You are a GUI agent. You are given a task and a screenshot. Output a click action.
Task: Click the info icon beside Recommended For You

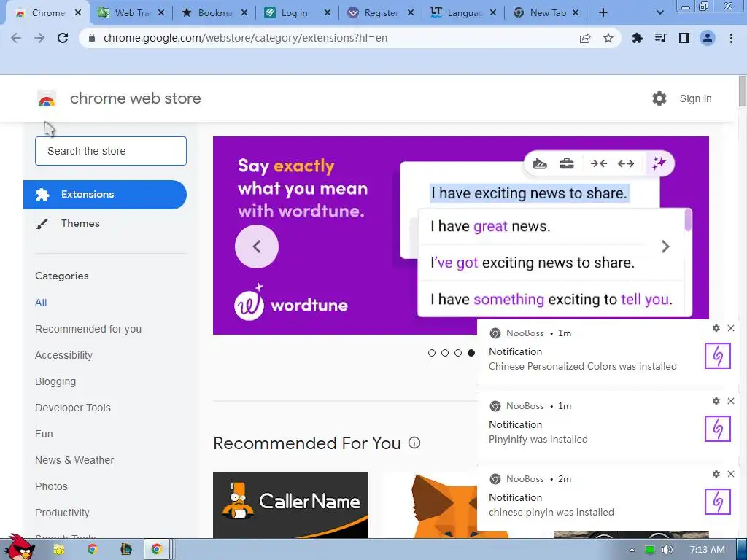[414, 443]
